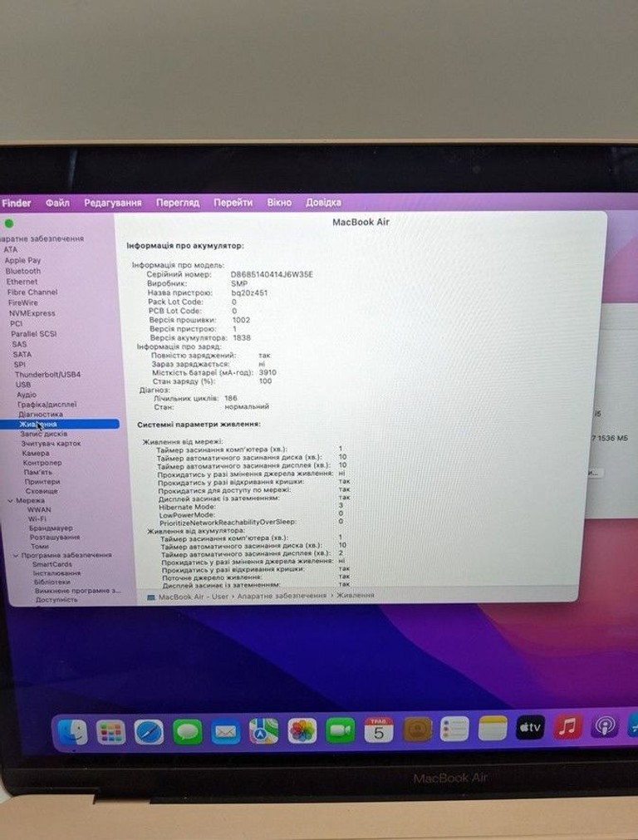Select Apple Pay in the sidebar
The width and height of the screenshot is (638, 840).
(22, 260)
